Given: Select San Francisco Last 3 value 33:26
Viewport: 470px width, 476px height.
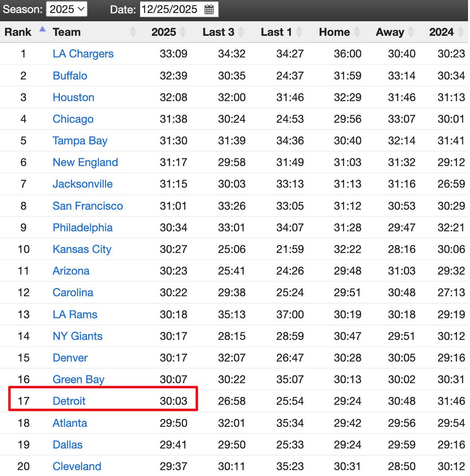Looking at the screenshot, I should click(232, 206).
